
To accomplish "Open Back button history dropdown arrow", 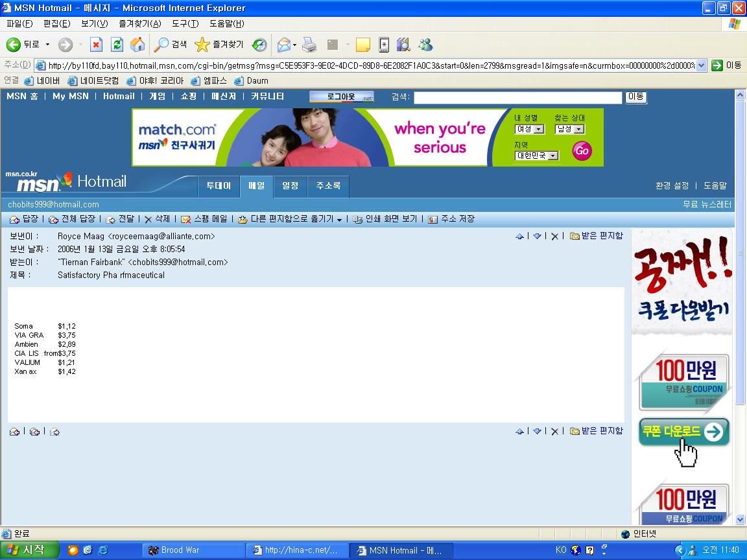I will [x=47, y=45].
